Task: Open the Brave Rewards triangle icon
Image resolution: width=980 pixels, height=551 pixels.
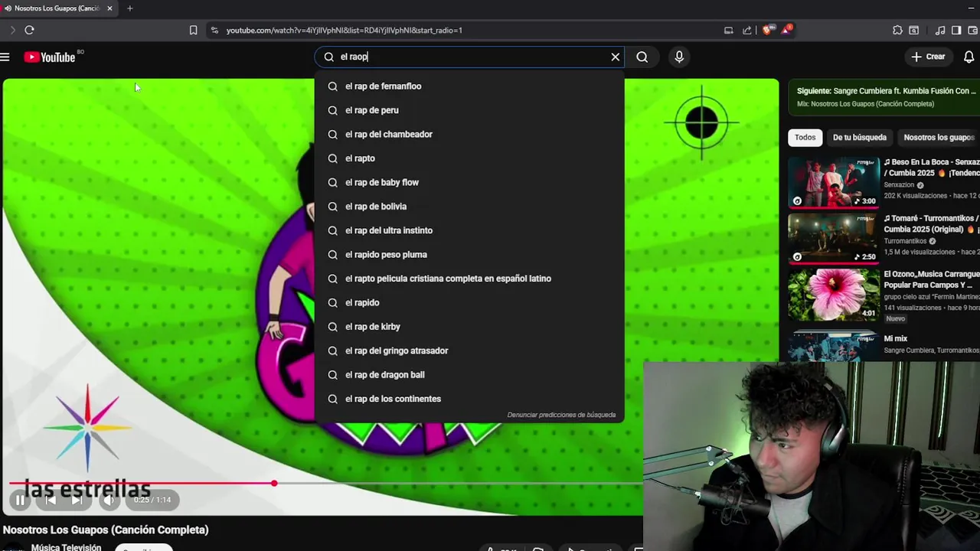Action: pyautogui.click(x=786, y=30)
